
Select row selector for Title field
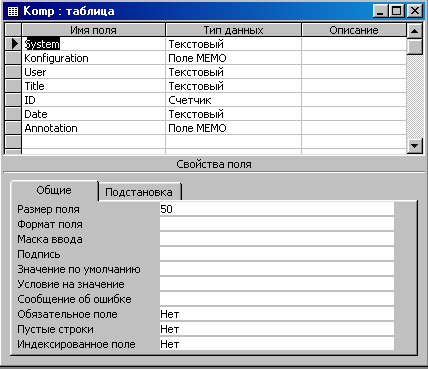click(x=13, y=86)
